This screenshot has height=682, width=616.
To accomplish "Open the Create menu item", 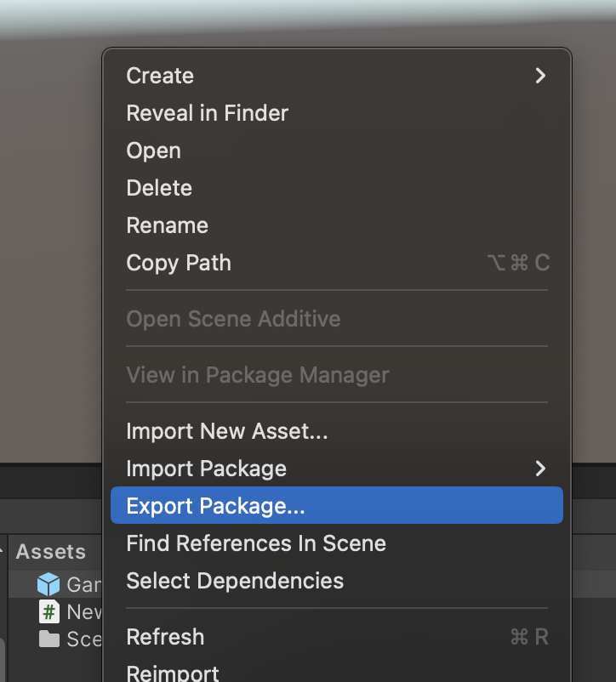I will click(160, 76).
